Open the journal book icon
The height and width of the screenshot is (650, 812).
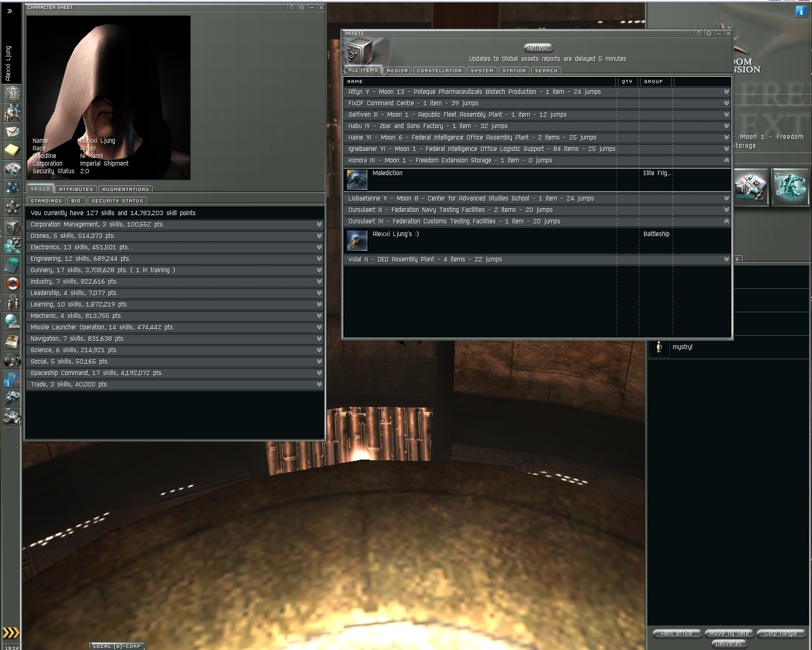(x=12, y=341)
